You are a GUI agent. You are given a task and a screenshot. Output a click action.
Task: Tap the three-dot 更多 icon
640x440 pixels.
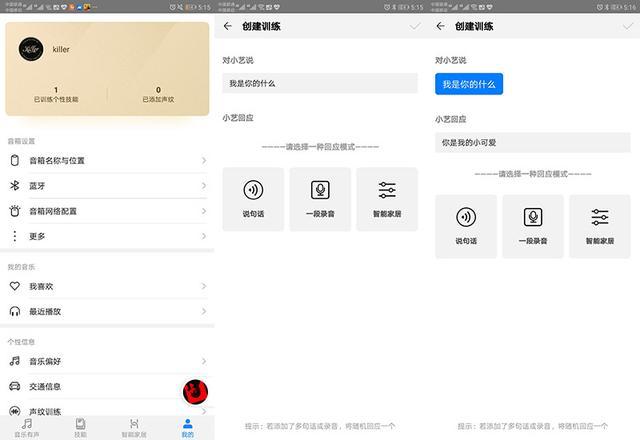[x=15, y=236]
